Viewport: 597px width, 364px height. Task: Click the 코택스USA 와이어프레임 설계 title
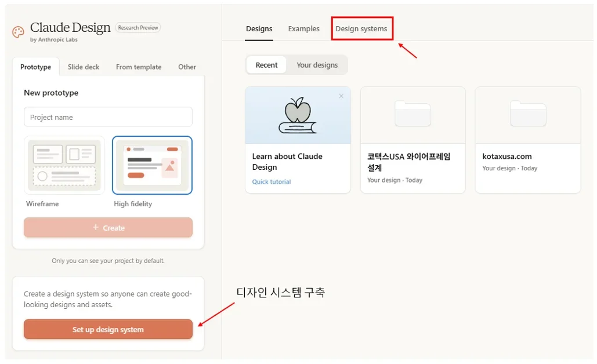[408, 162]
